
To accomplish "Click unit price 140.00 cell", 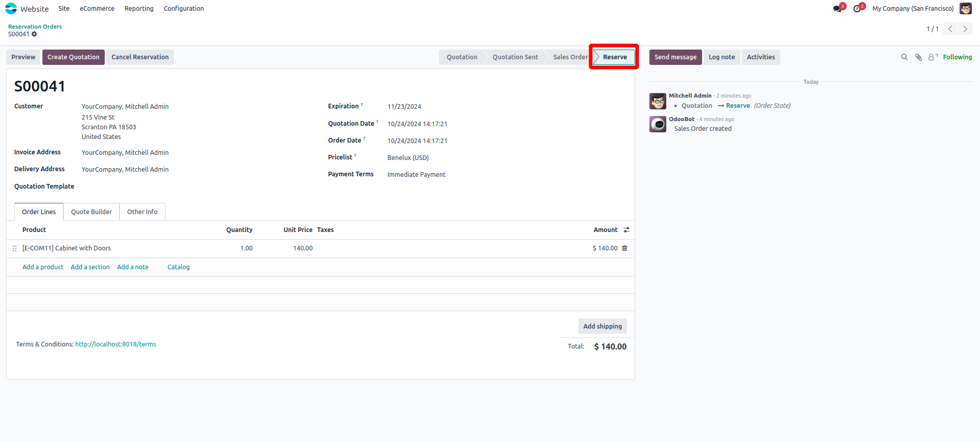I will tap(302, 248).
